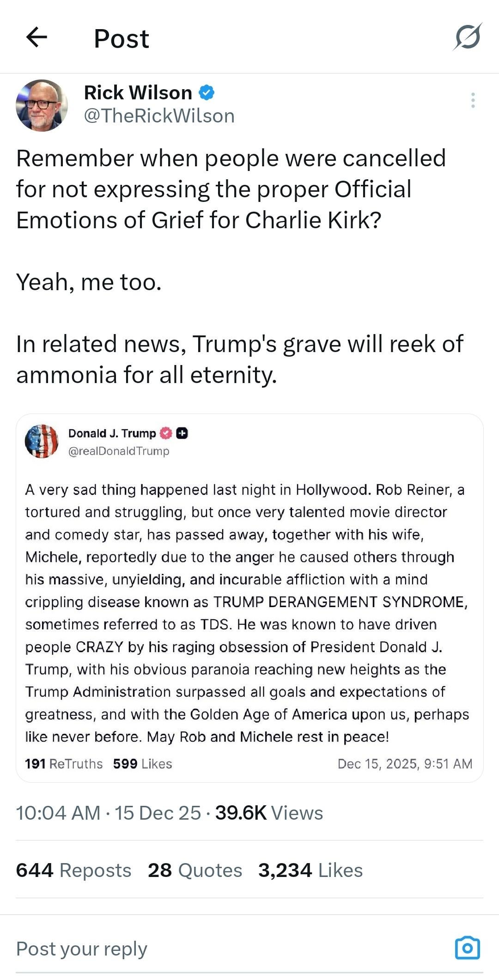The height and width of the screenshot is (980, 499).
Task: View the 3,234 Likes list
Action: [x=310, y=870]
